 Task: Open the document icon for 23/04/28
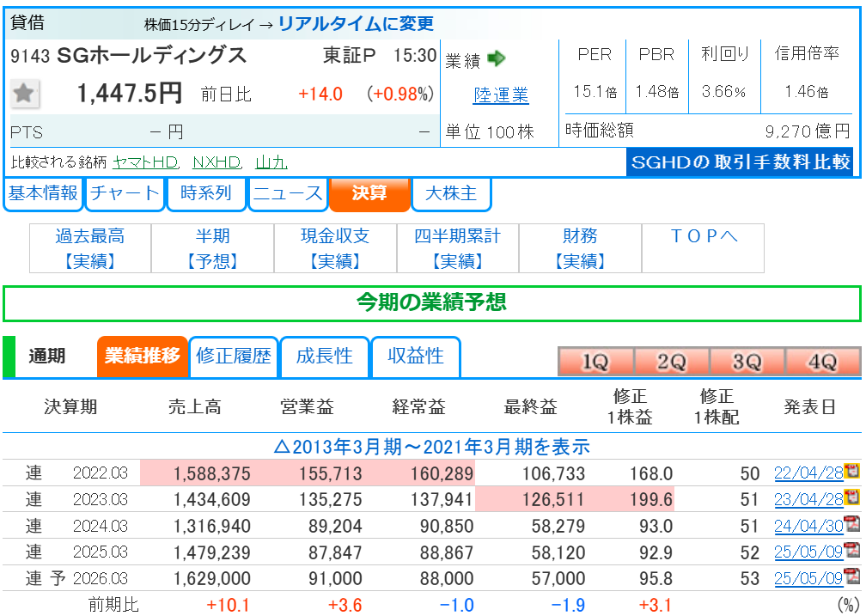click(852, 497)
